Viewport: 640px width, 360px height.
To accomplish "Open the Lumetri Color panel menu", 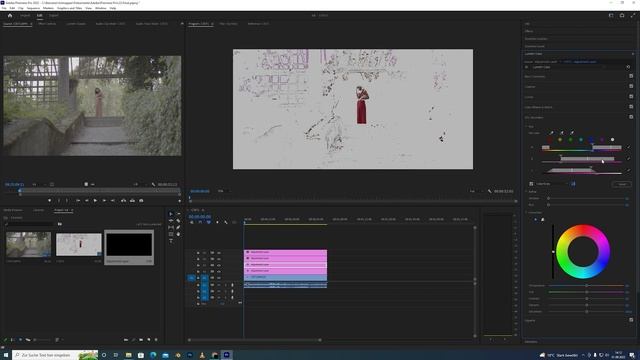I will (x=633, y=54).
